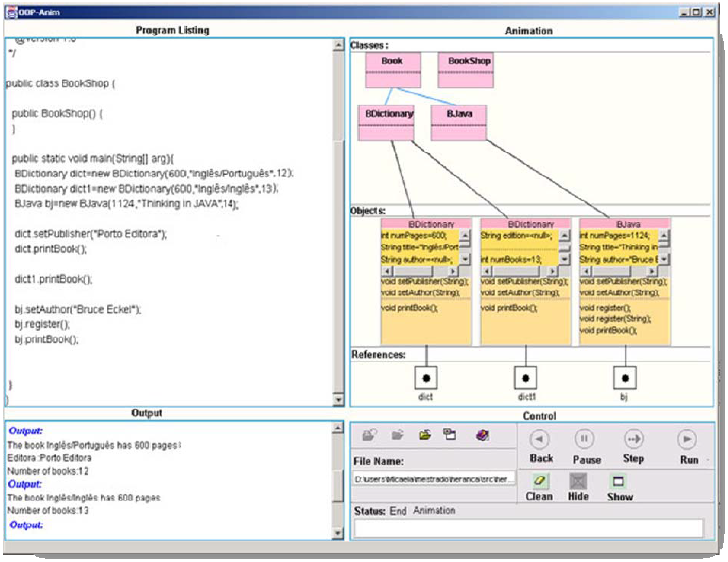Click the dict reference box
Screen dimensions: 728x562
426,378
